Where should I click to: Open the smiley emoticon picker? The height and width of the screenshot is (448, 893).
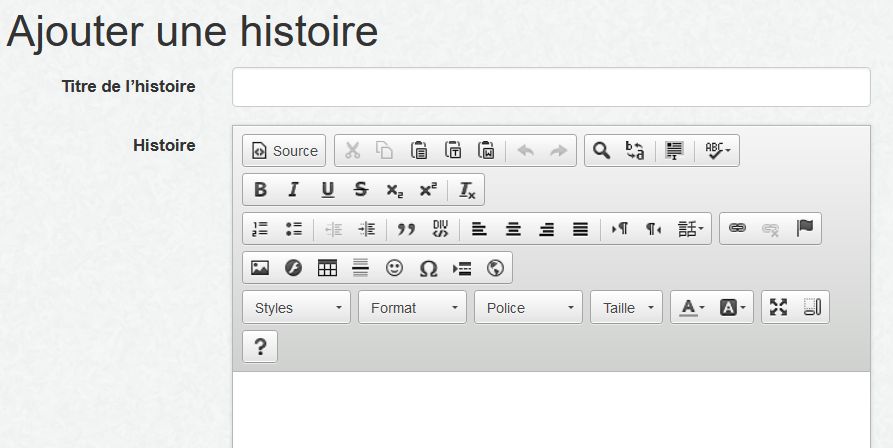[x=395, y=268]
